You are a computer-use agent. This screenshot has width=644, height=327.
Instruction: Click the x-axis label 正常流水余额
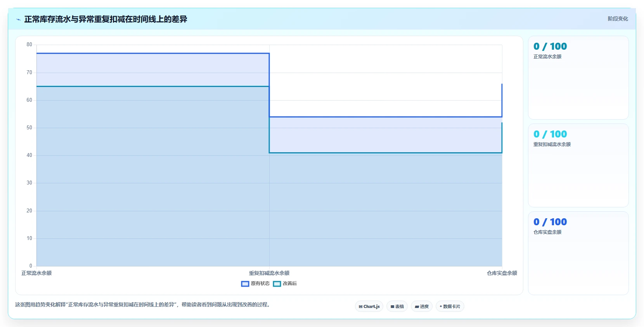[36, 273]
